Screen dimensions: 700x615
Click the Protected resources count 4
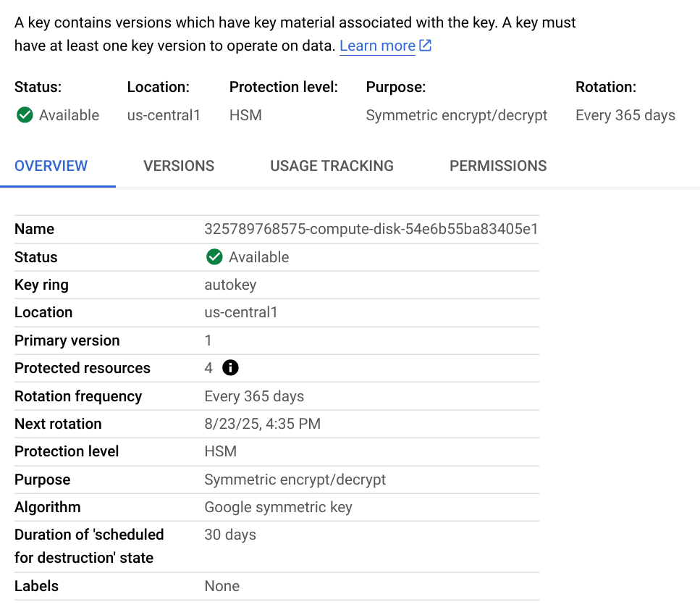(208, 368)
